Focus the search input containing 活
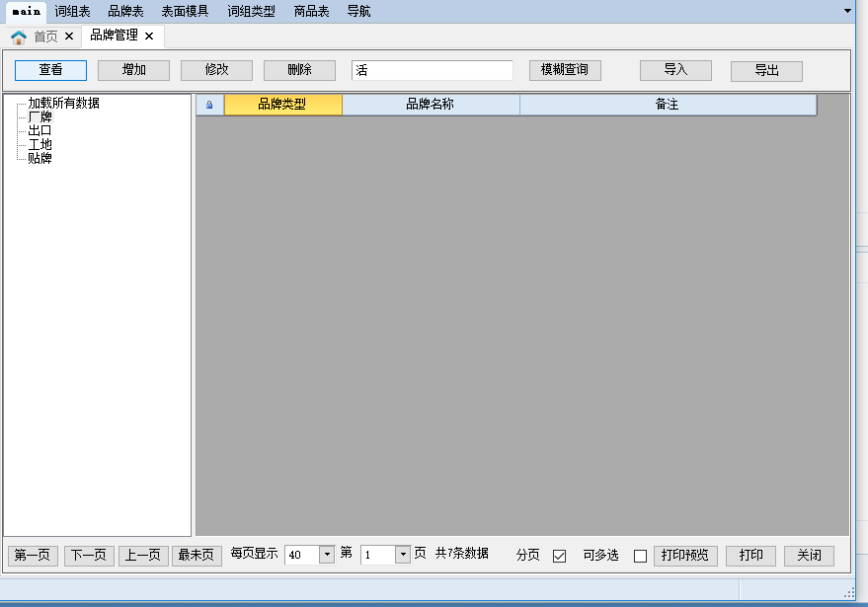 433,70
